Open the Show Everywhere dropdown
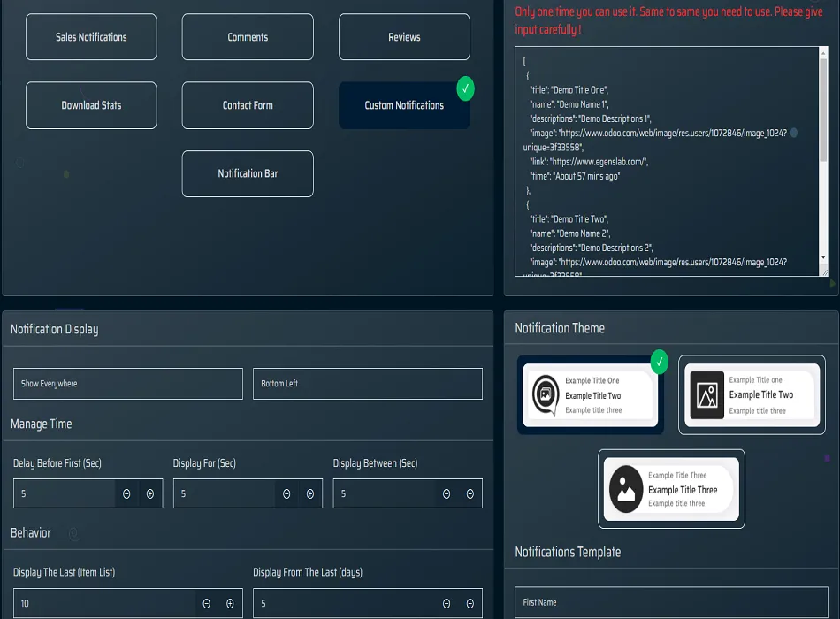 128,384
